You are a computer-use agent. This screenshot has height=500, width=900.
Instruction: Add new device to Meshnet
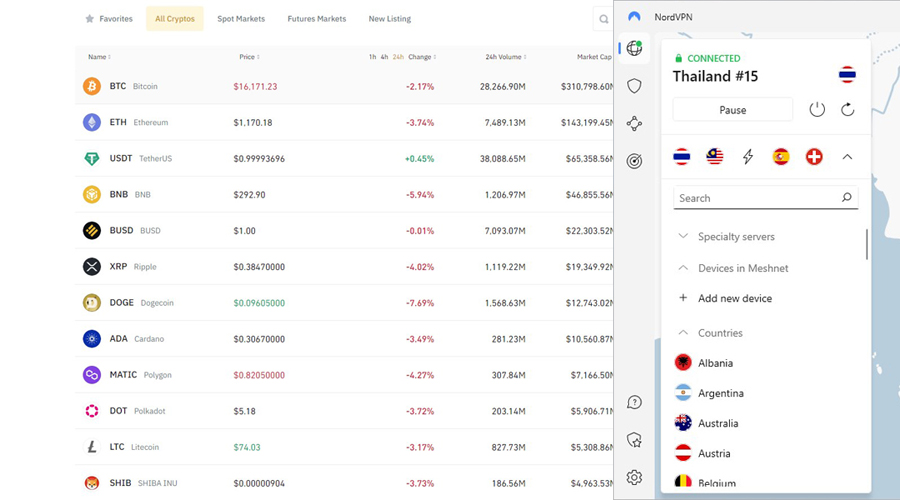pos(726,298)
